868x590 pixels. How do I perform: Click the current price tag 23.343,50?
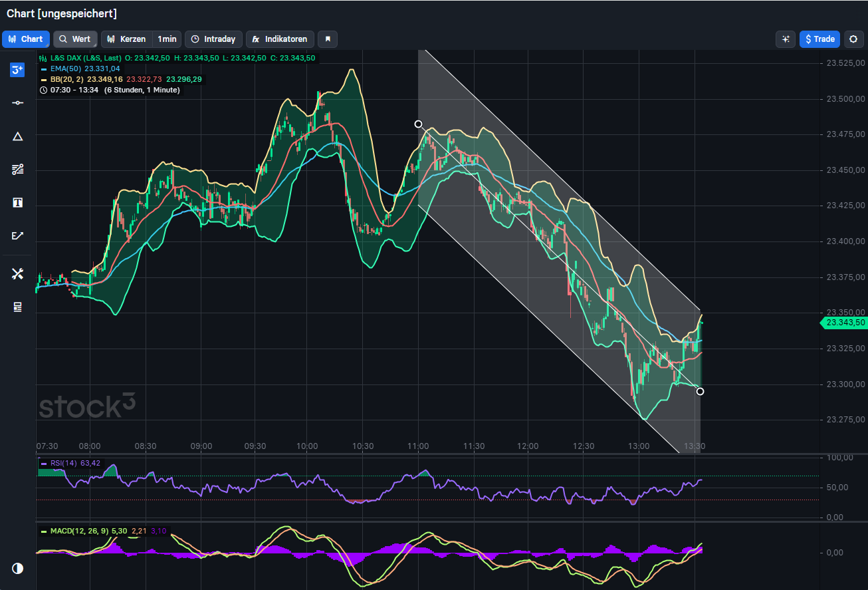(844, 323)
